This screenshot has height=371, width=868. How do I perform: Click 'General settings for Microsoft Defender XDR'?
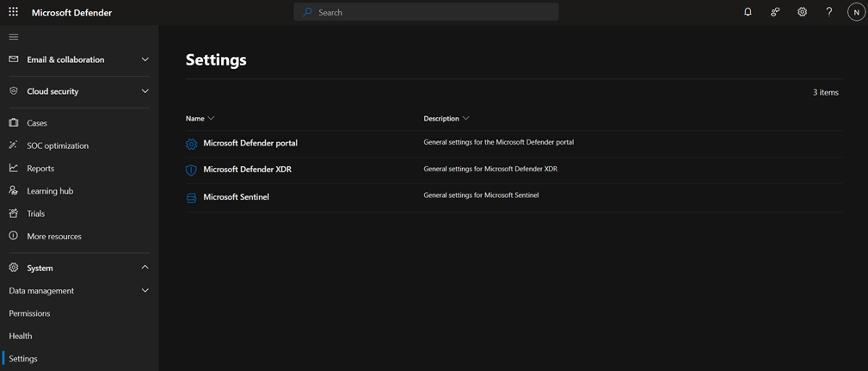(x=490, y=169)
